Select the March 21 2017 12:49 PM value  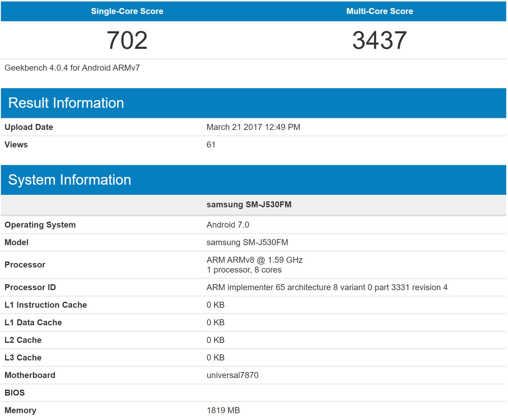pos(253,127)
